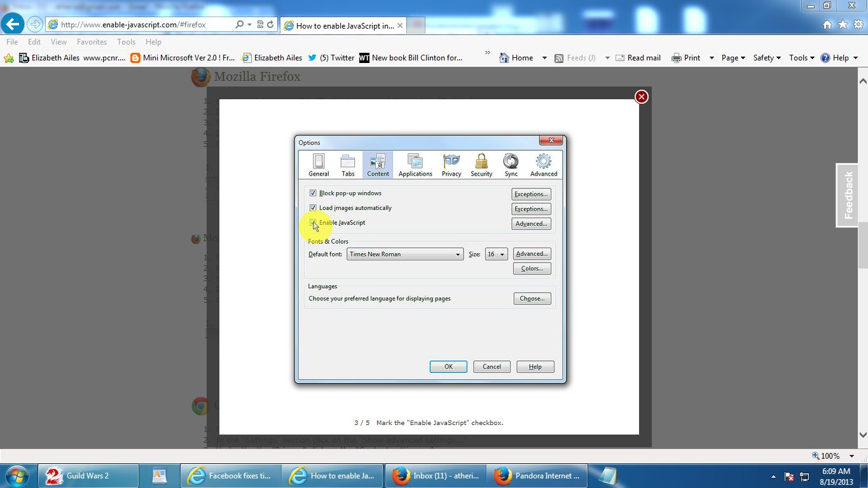Expand the Home button dropdown arrow
The image size is (868, 488).
tap(544, 58)
